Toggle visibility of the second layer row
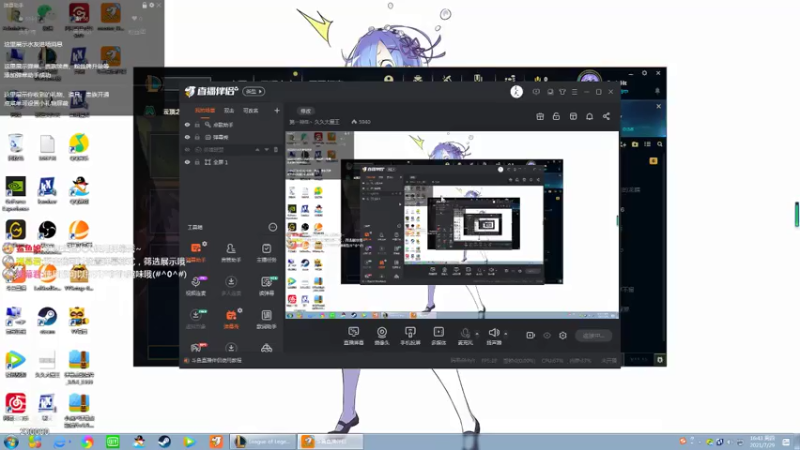Viewport: 800px width, 450px height. click(187, 137)
